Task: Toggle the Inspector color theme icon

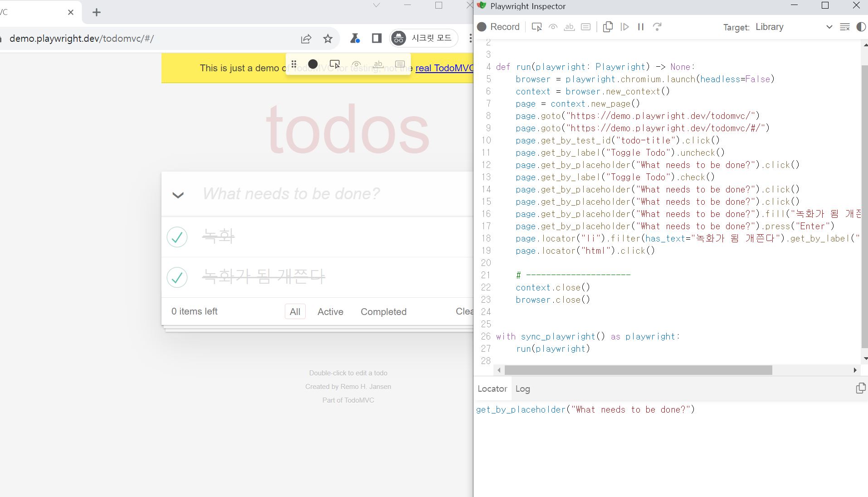Action: [860, 27]
